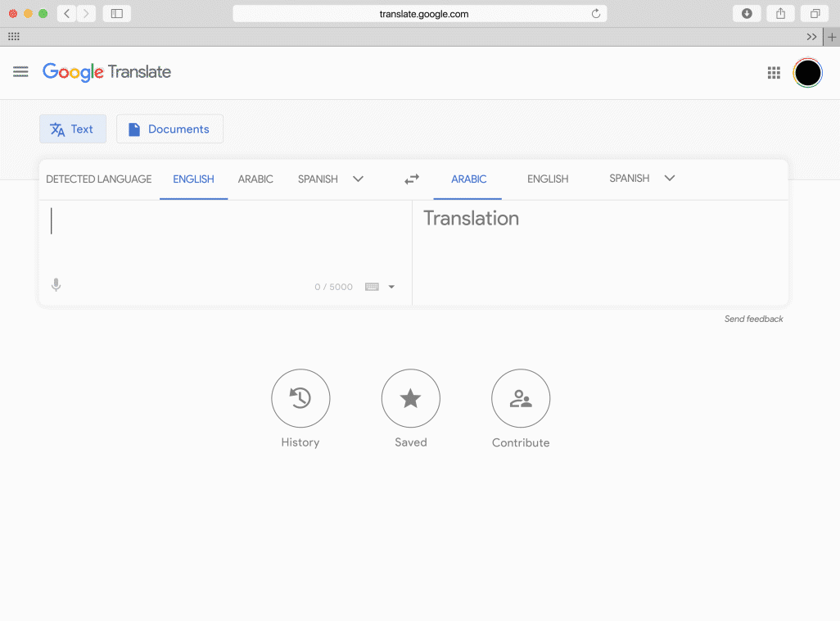Open your Google account avatar

(807, 72)
